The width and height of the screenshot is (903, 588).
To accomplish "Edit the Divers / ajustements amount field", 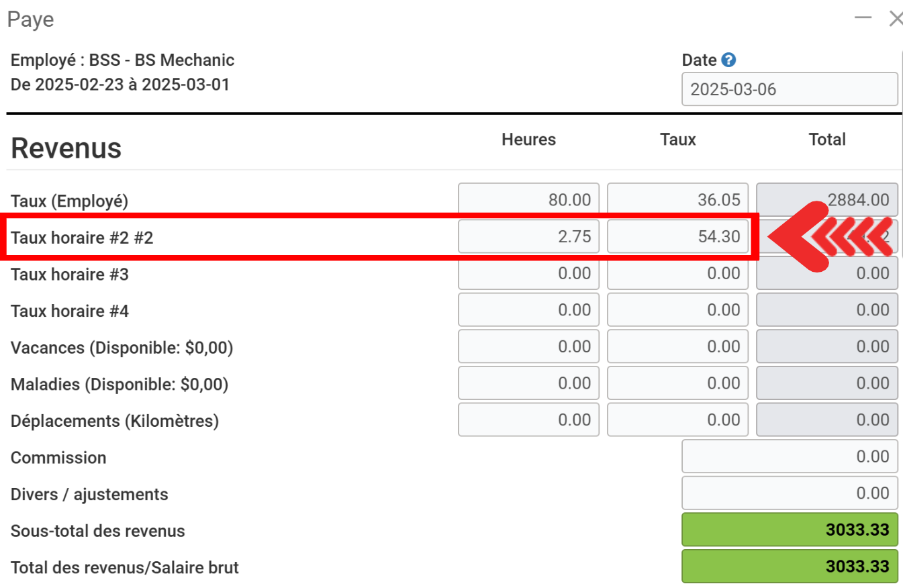I will (x=790, y=493).
